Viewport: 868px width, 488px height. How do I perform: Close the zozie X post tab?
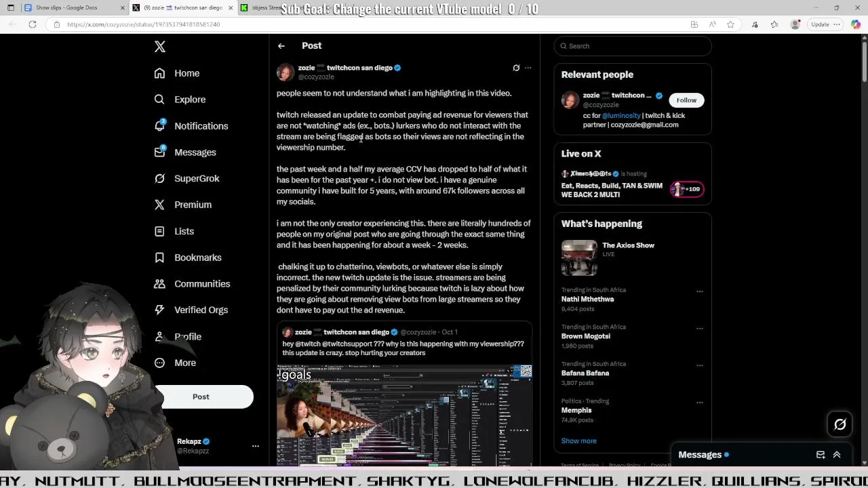[231, 7]
